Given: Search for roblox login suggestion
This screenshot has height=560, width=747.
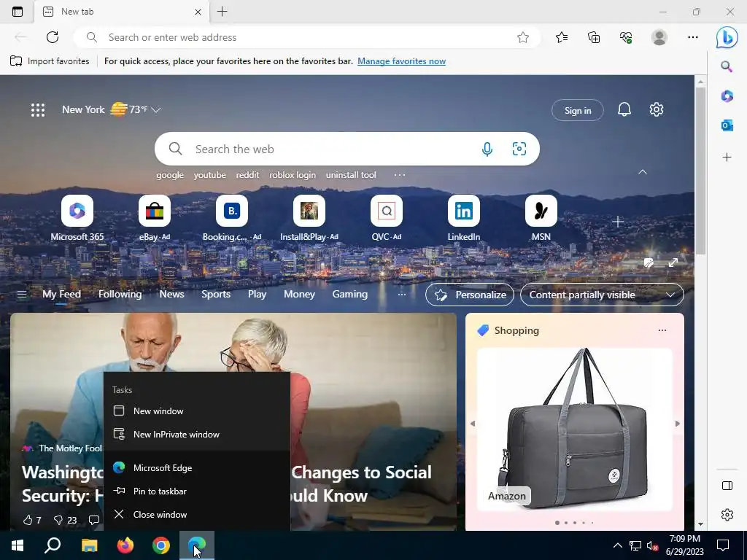Looking at the screenshot, I should (293, 175).
